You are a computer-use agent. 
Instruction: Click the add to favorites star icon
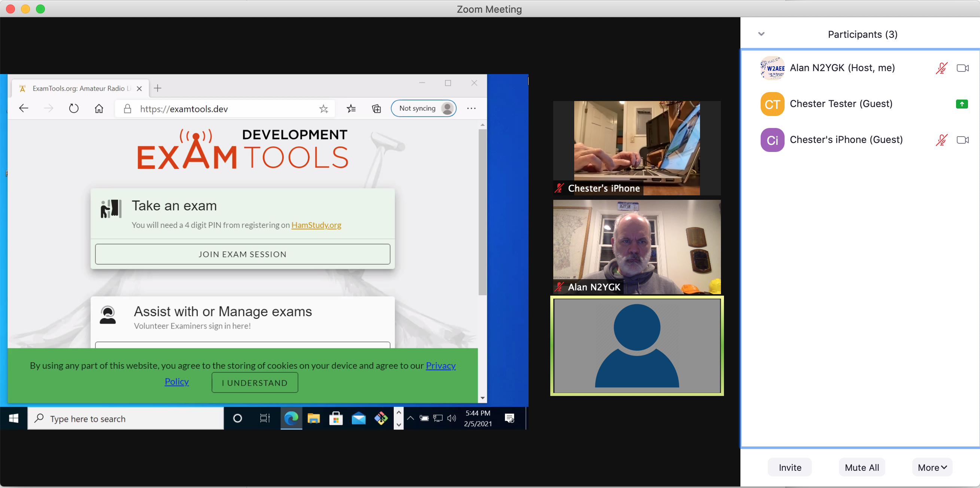tap(323, 109)
